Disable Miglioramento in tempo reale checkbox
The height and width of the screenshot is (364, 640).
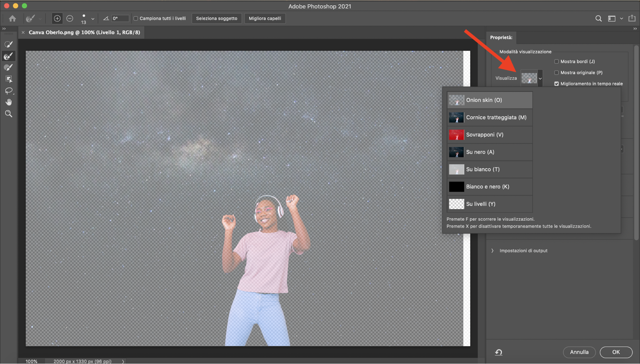click(556, 84)
